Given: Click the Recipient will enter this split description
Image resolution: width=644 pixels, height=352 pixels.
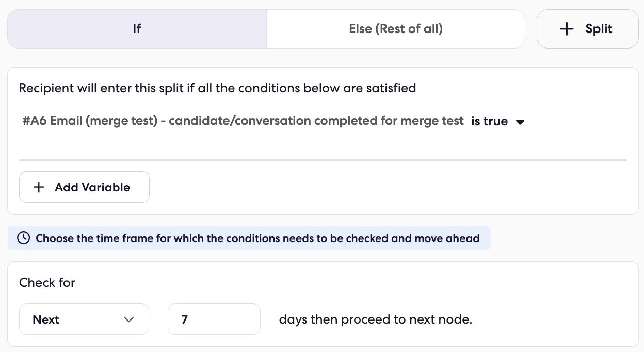Looking at the screenshot, I should pos(217,88).
